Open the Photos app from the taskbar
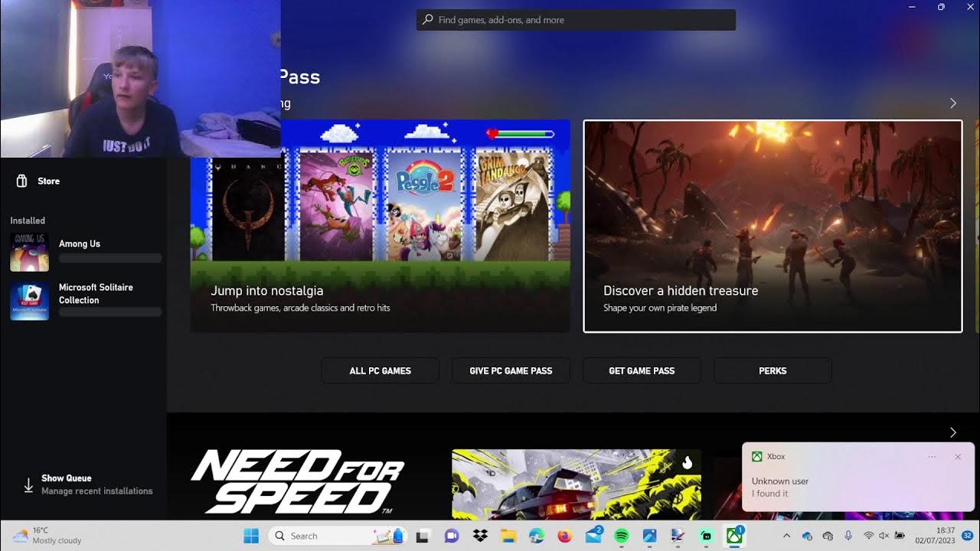Image resolution: width=980 pixels, height=551 pixels. 649,536
